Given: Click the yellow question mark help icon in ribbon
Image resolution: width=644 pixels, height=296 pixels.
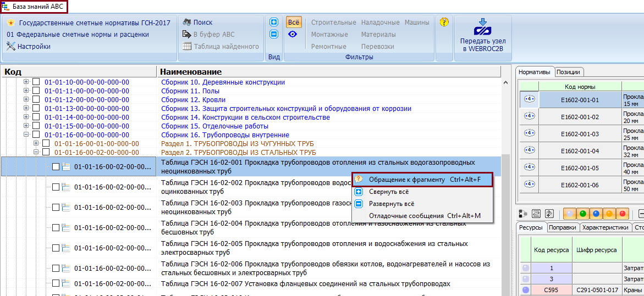Looking at the screenshot, I should coord(444,22).
